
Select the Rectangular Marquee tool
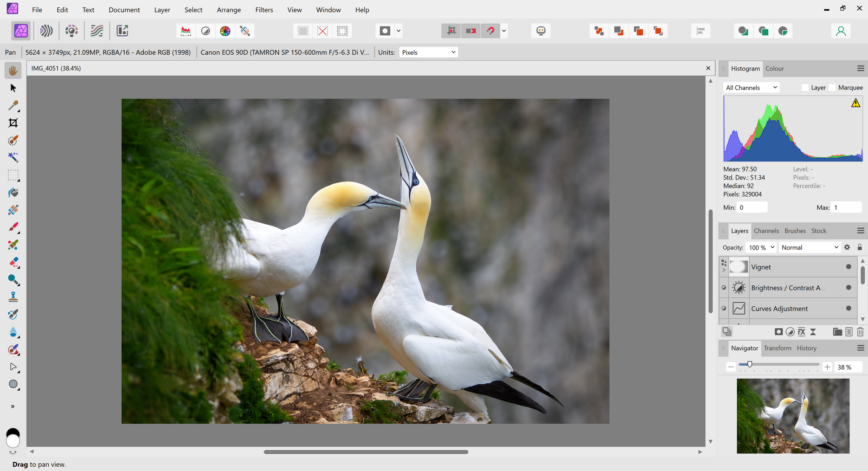click(13, 175)
